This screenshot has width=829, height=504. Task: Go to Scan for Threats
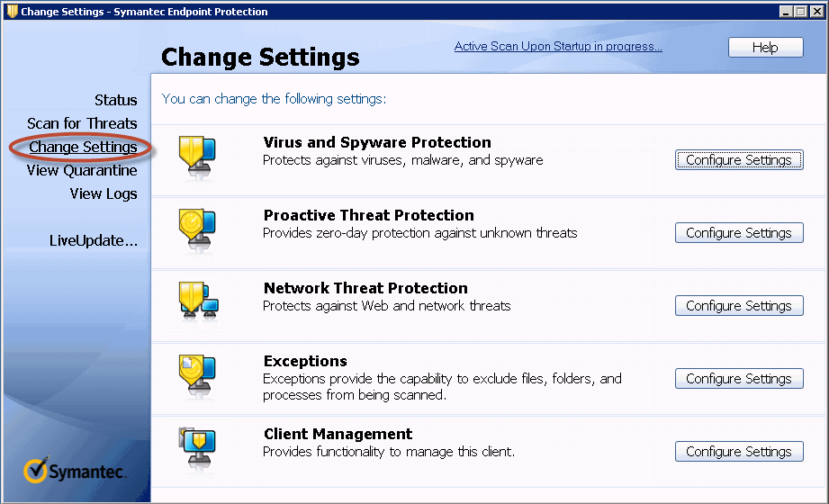(82, 123)
